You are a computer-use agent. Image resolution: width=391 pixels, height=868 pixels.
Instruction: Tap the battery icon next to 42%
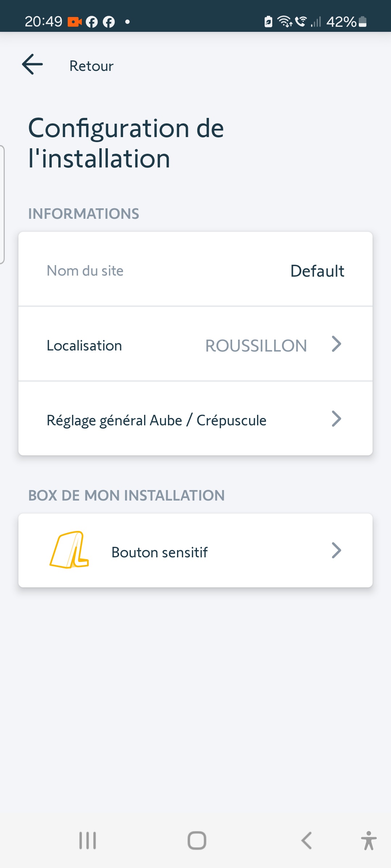tap(362, 22)
